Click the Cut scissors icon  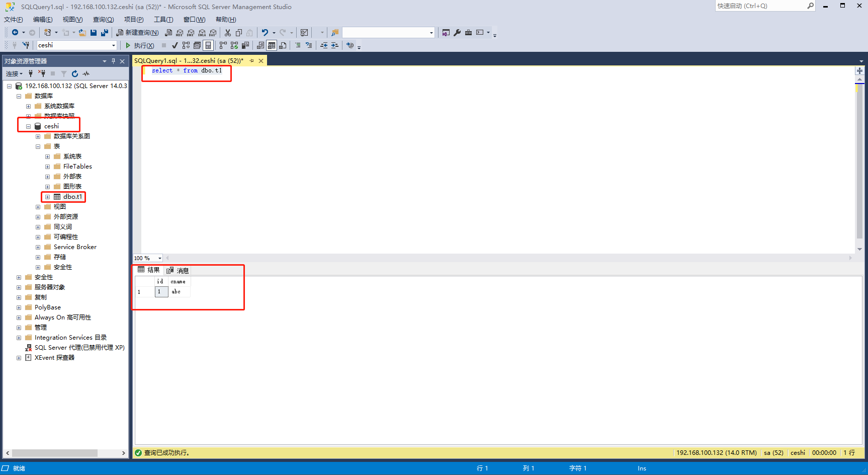(x=228, y=32)
